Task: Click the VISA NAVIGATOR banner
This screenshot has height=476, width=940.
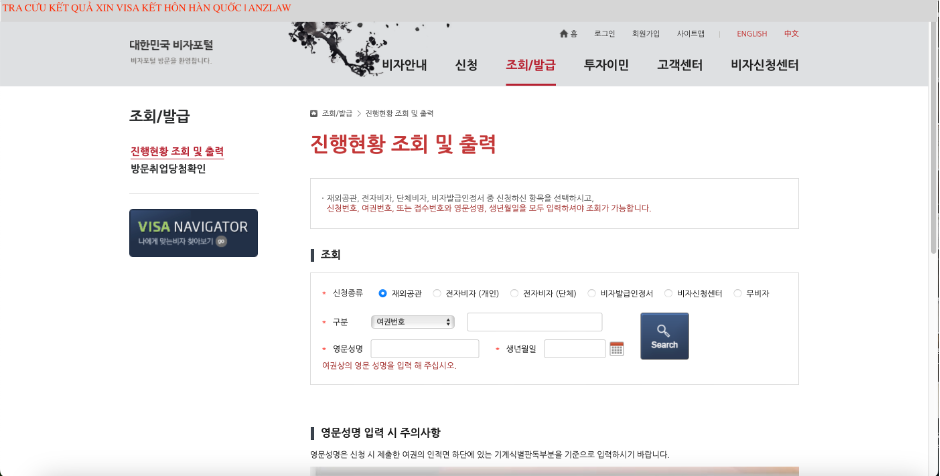Action: click(194, 233)
